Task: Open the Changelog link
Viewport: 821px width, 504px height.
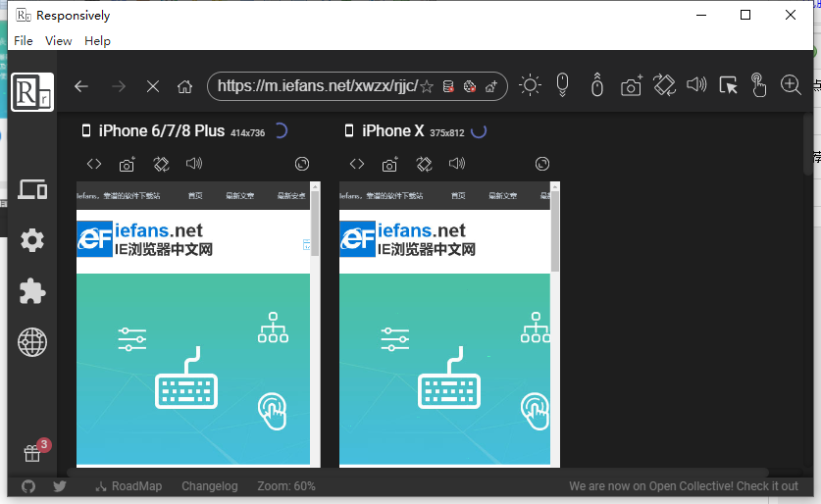Action: [210, 486]
